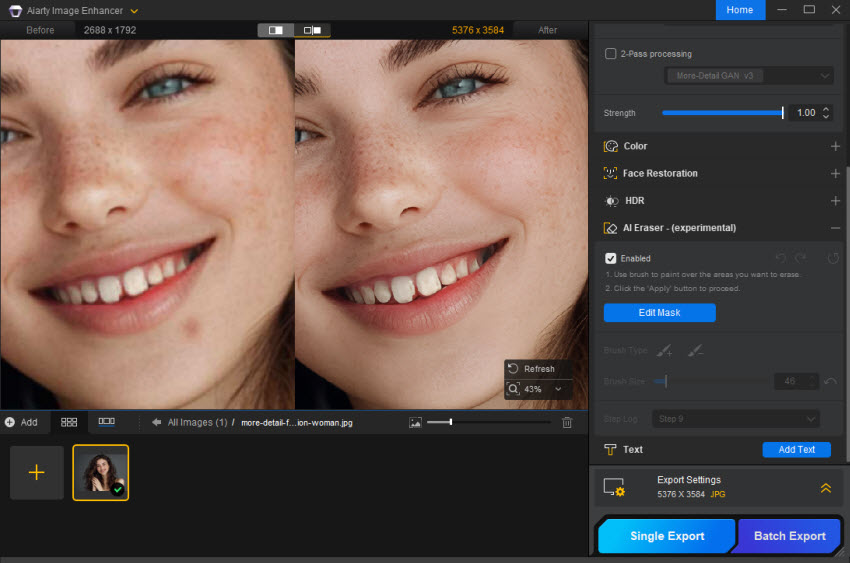Image resolution: width=850 pixels, height=563 pixels.
Task: Click the JPG format label in Export Settings
Action: [x=718, y=494]
